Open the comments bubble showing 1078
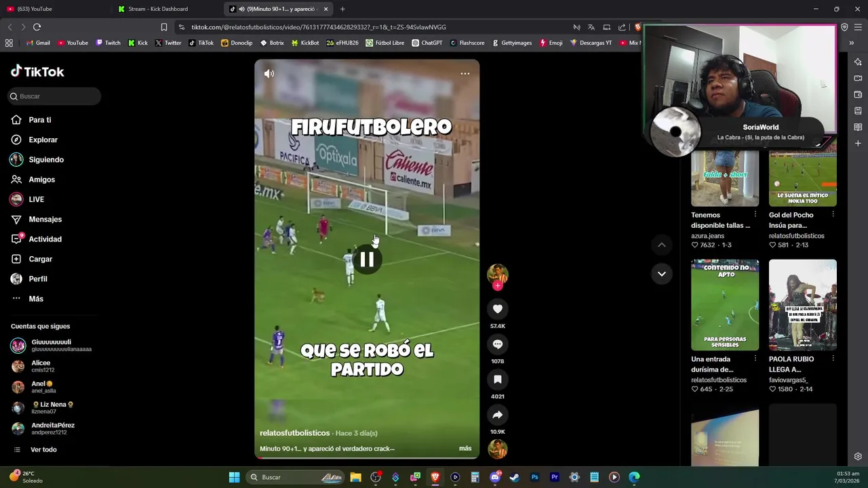Image resolution: width=868 pixels, height=488 pixels. pos(497,344)
